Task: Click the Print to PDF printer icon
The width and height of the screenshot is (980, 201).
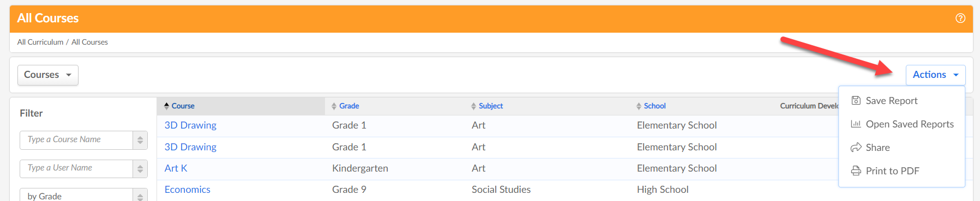Action: click(x=856, y=171)
